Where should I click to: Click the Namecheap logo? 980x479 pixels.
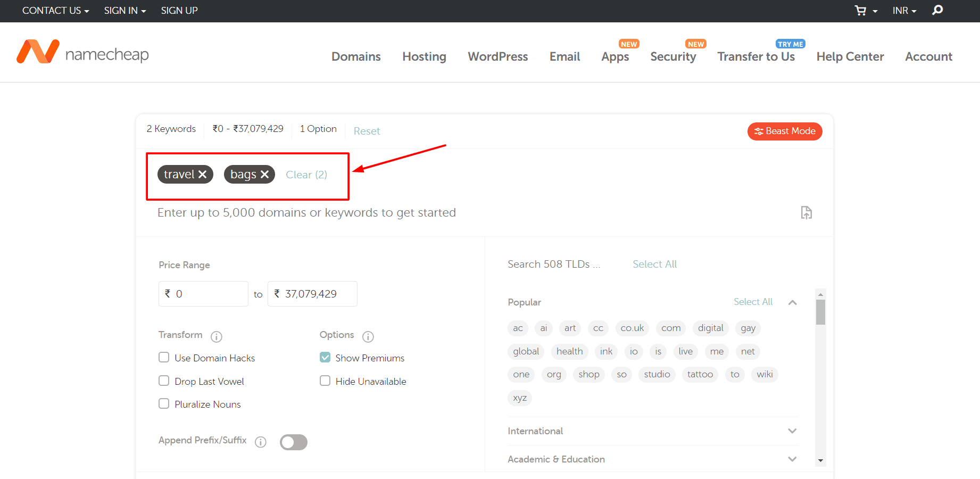(83, 52)
